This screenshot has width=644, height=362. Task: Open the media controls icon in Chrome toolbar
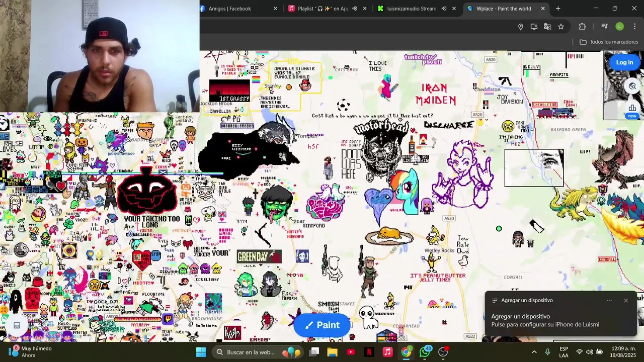(605, 27)
